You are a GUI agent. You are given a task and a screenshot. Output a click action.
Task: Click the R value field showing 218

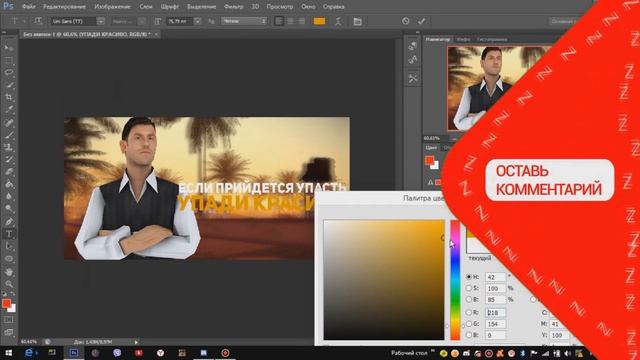(496, 313)
